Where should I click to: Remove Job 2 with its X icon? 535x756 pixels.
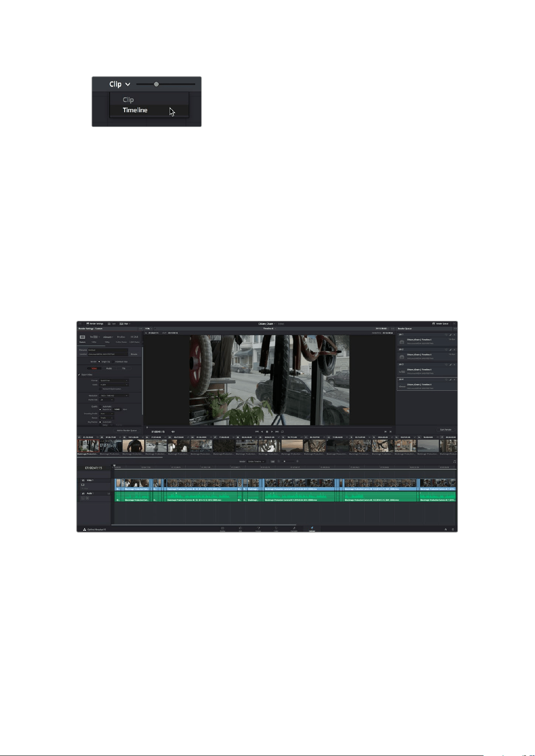(x=454, y=350)
